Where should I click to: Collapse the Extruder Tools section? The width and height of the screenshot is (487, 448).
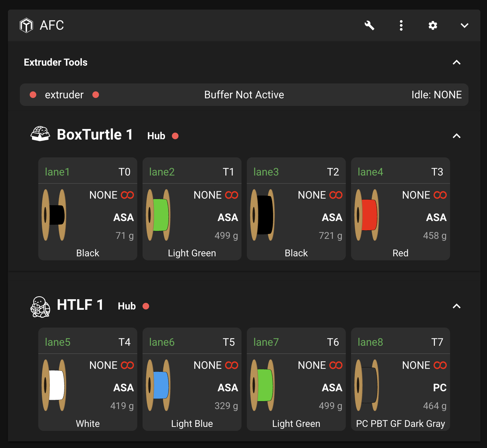[x=457, y=62]
